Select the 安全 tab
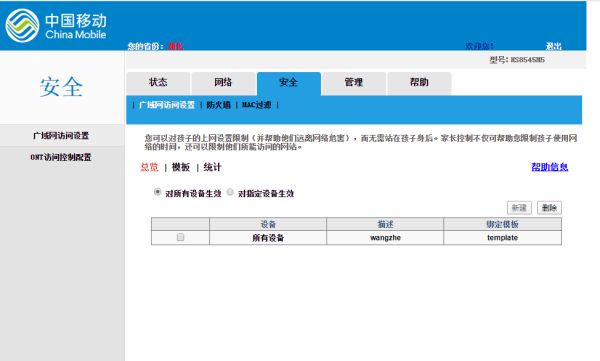This screenshot has width=600, height=361. [x=289, y=83]
